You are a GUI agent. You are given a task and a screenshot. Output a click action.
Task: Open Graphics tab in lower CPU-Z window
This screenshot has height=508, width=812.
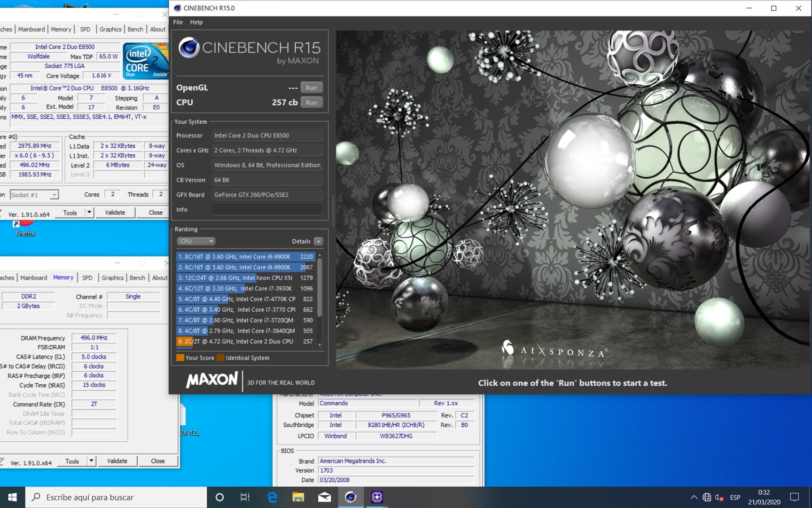113,278
